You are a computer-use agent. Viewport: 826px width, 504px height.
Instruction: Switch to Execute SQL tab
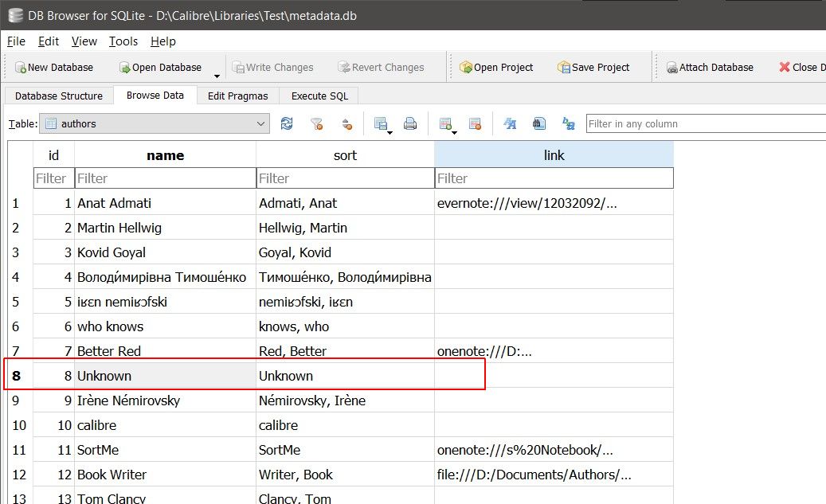click(319, 96)
